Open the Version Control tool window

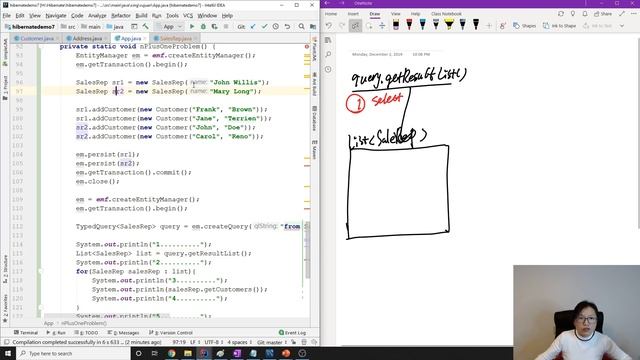point(171,333)
